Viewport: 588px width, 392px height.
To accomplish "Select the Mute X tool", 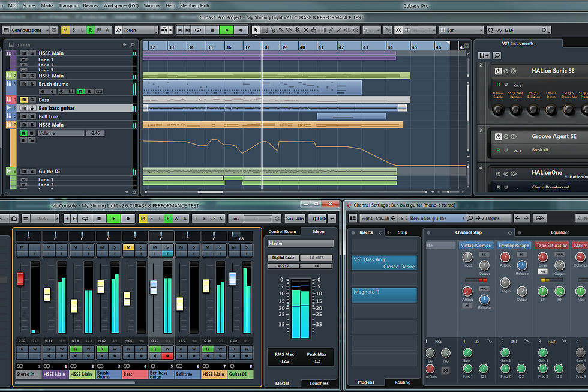I will [x=305, y=30].
